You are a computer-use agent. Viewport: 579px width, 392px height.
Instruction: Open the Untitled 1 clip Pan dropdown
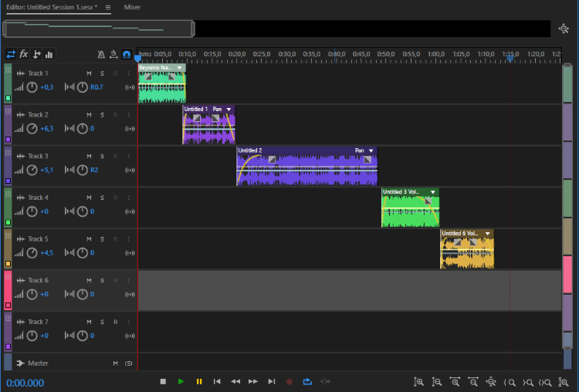(x=229, y=110)
